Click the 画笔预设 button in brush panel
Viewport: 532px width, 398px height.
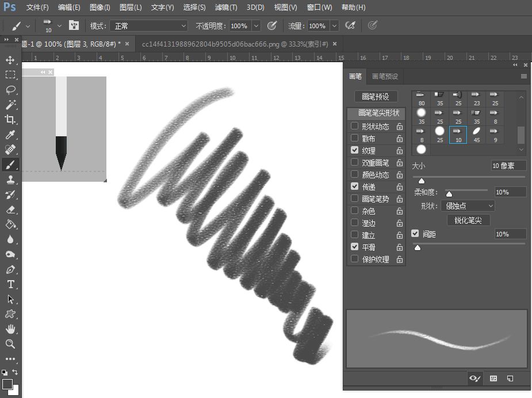(x=376, y=97)
